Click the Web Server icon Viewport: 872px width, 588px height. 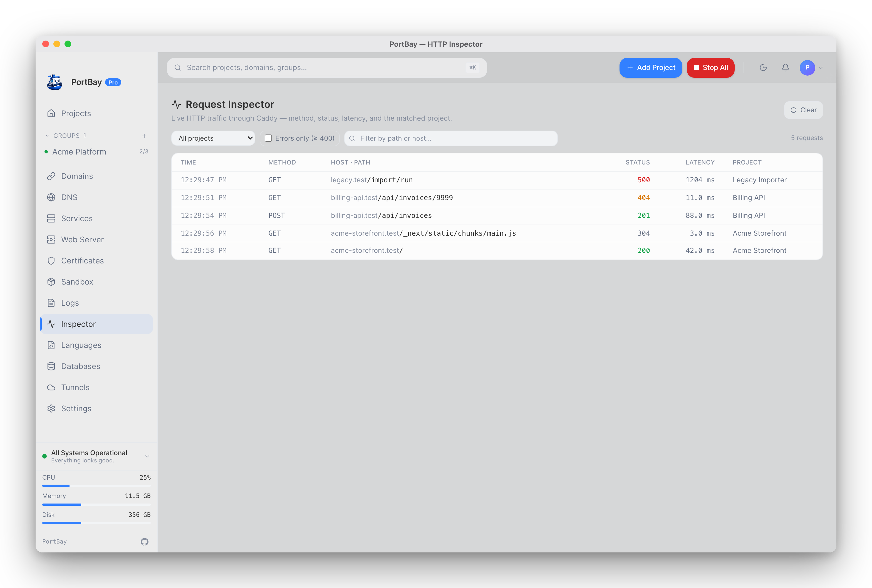pos(51,240)
